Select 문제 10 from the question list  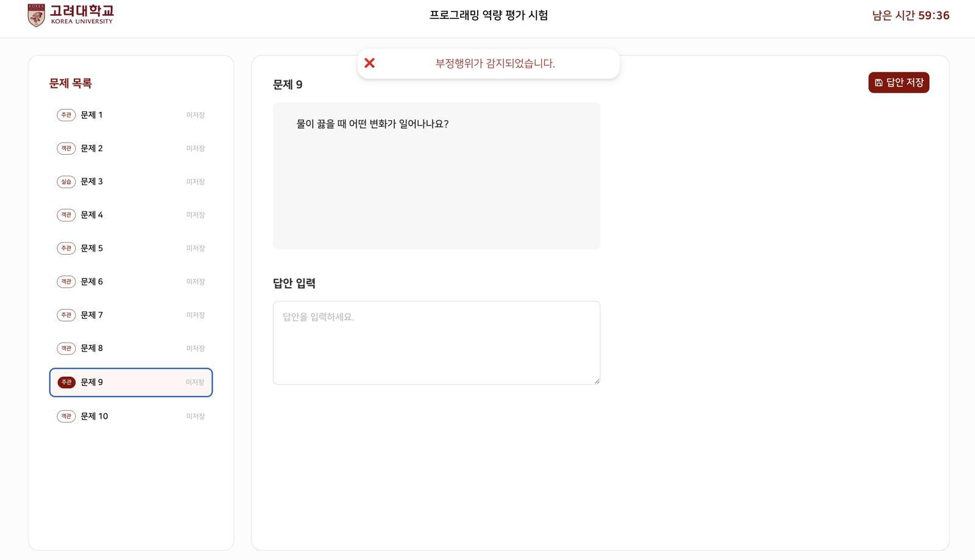(x=93, y=416)
